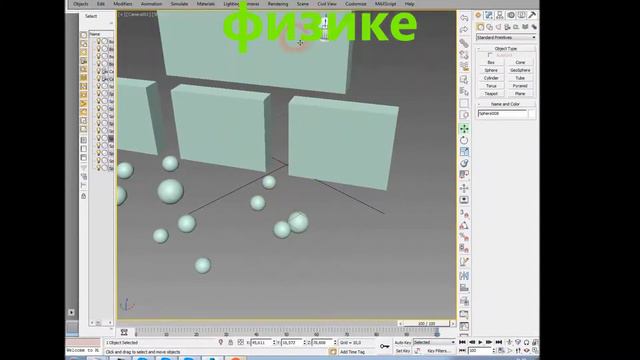
Task: Select the Shapes category icon
Action: [x=489, y=27]
